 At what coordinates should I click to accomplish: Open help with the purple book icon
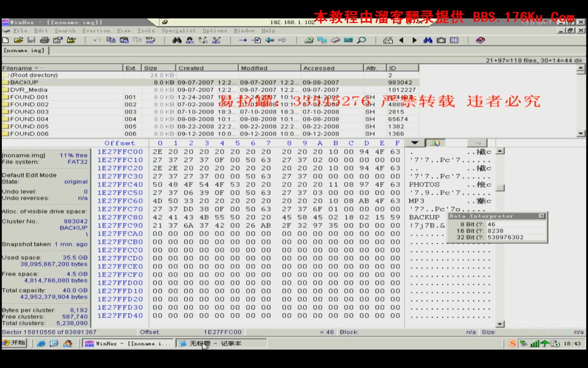pos(480,40)
